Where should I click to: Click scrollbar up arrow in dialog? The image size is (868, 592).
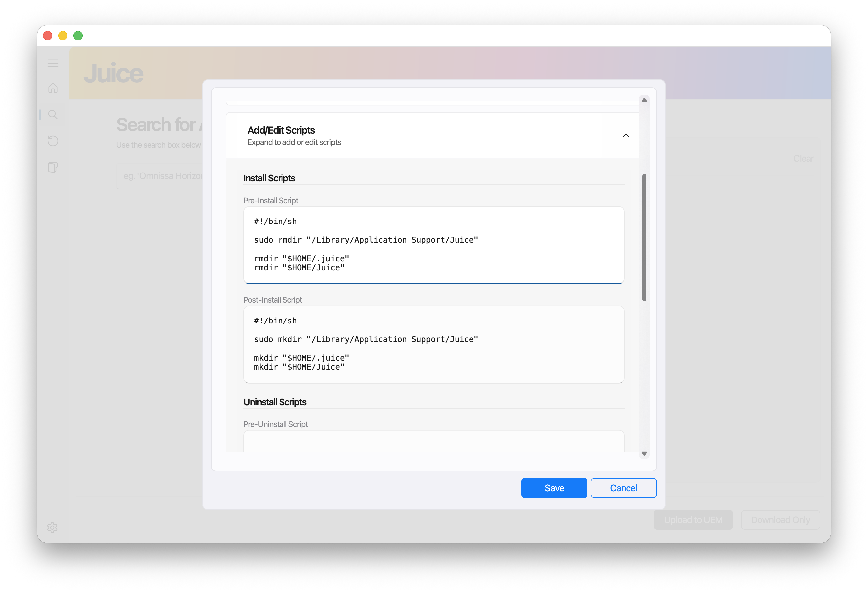point(644,100)
